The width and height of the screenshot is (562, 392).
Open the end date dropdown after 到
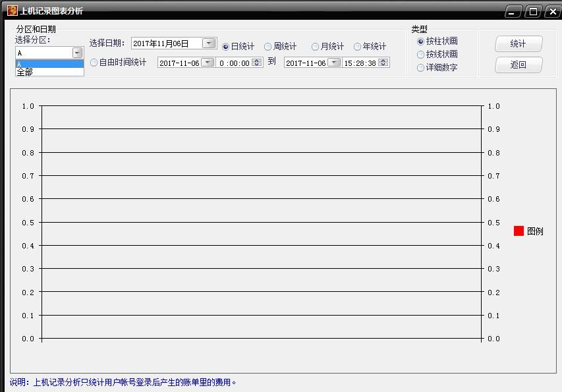point(334,63)
